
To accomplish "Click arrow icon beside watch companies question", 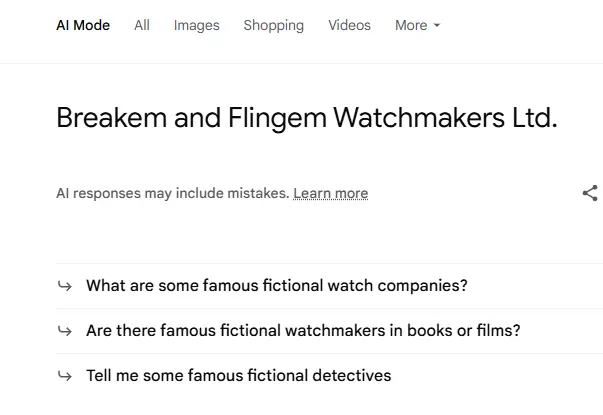I will point(65,286).
